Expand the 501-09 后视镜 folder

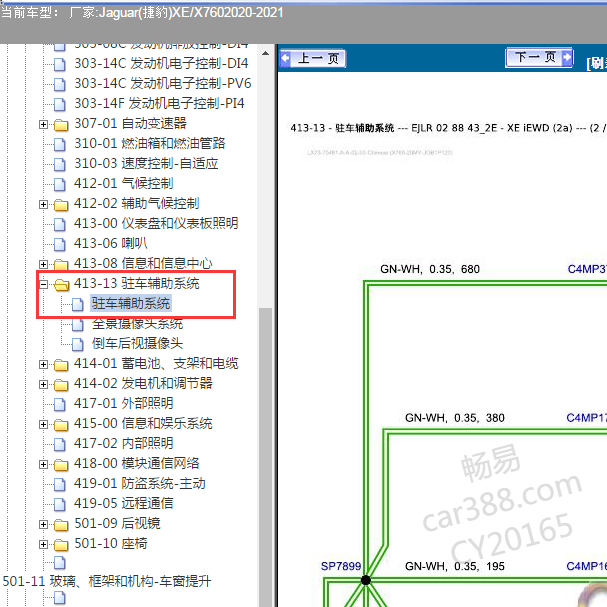(x=43, y=524)
